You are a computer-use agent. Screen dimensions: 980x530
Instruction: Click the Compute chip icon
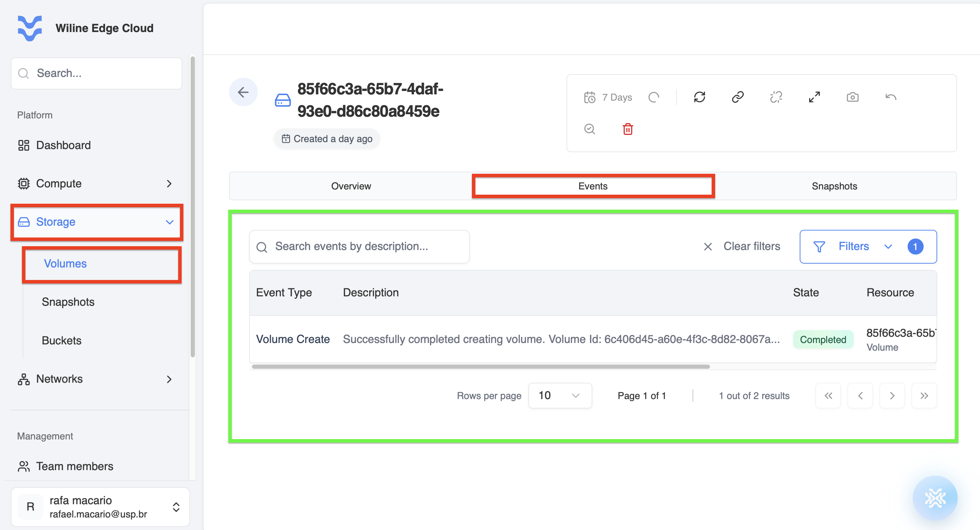click(24, 184)
